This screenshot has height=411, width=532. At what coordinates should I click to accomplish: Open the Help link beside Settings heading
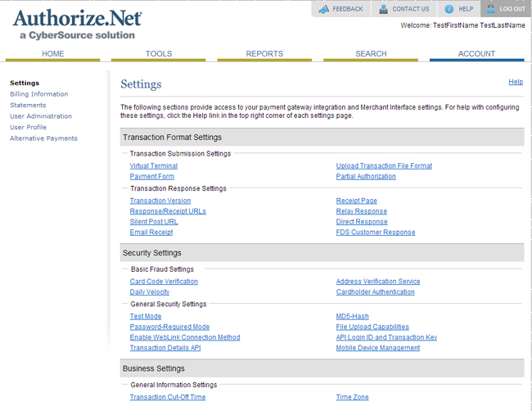[516, 82]
